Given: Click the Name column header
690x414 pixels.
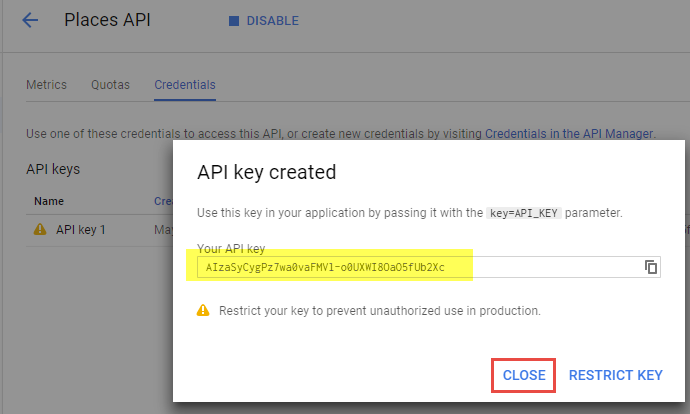Looking at the screenshot, I should (x=49, y=201).
